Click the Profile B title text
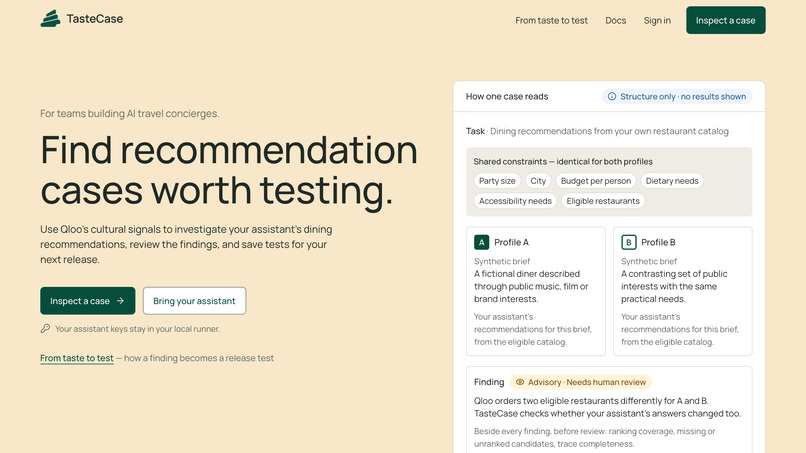This screenshot has width=806, height=453. tap(658, 242)
